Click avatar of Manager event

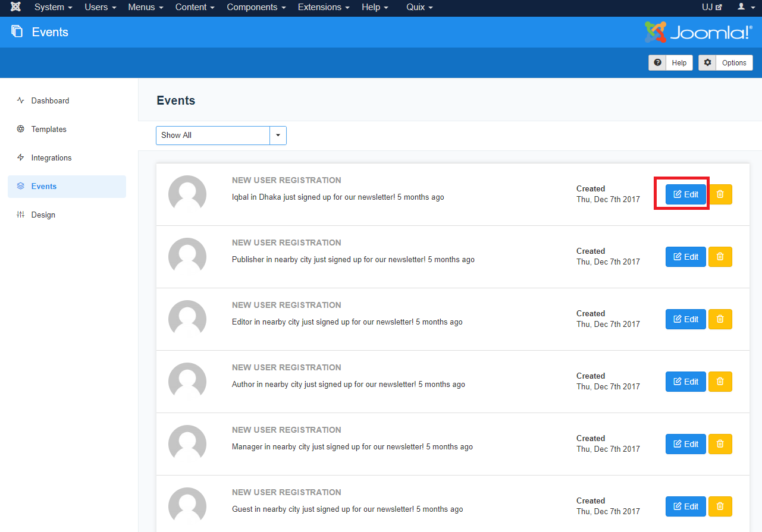pos(187,444)
